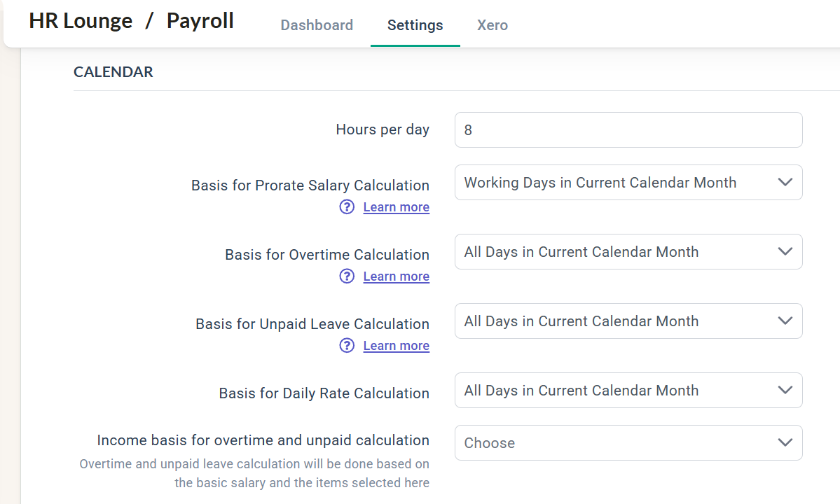Viewport: 840px width, 504px height.
Task: Click the chevron on the Overtime Calculation dropdown
Action: coord(785,251)
